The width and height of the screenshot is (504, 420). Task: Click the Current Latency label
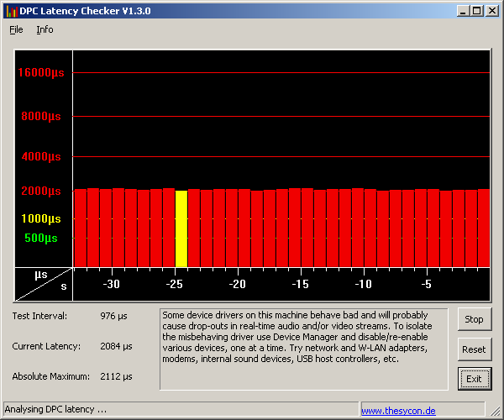(46, 346)
